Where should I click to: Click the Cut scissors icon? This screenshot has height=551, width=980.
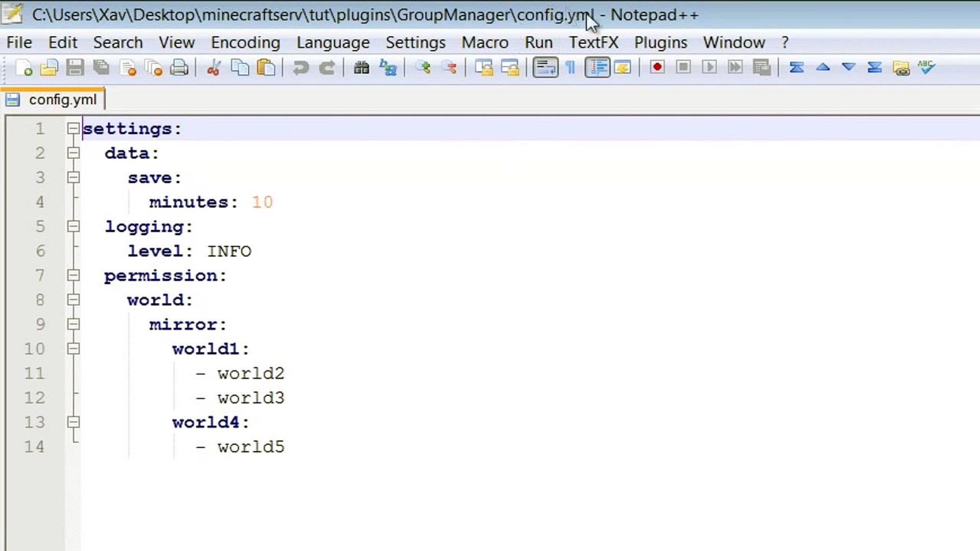(x=213, y=67)
